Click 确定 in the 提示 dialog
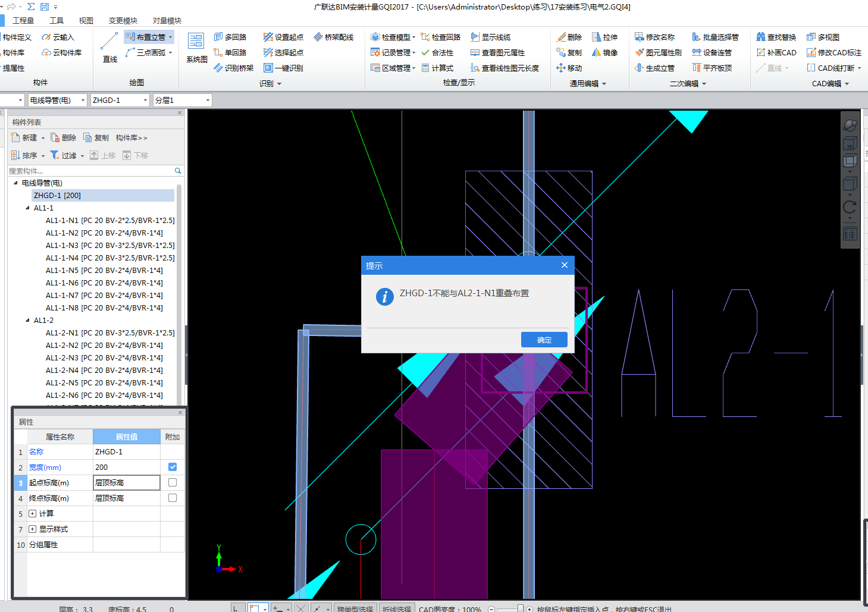The height and width of the screenshot is (612, 868). (x=544, y=340)
